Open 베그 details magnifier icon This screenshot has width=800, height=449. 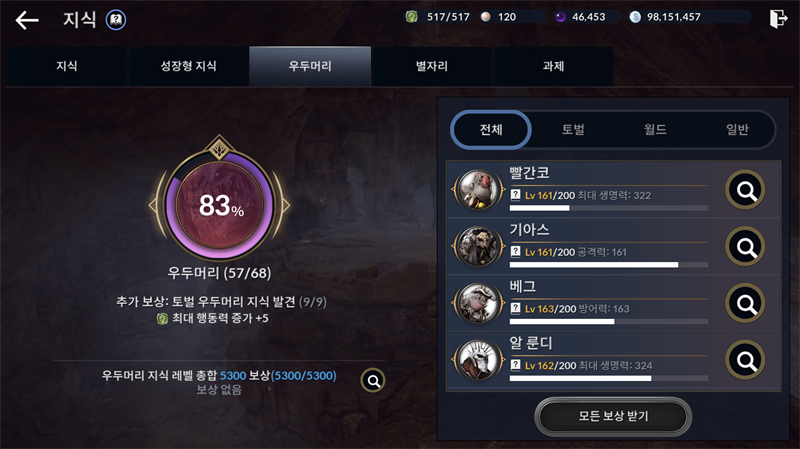click(745, 304)
